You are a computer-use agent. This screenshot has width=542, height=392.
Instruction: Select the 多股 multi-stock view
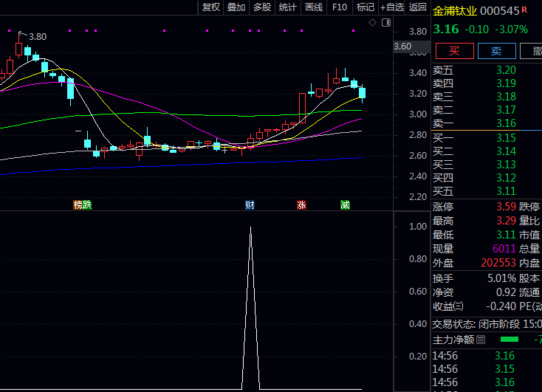point(262,7)
